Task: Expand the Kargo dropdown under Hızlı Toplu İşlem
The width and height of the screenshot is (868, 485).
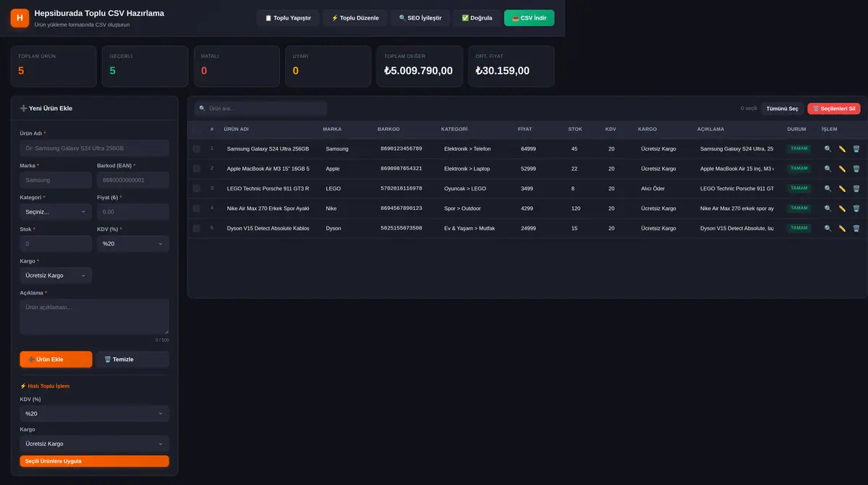Action: (x=94, y=444)
